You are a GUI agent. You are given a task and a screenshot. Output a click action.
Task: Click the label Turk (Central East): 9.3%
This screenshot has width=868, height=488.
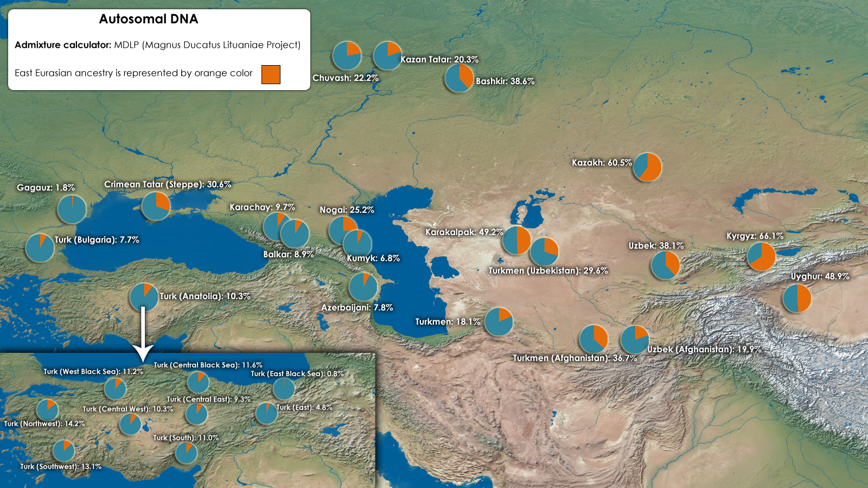(208, 400)
